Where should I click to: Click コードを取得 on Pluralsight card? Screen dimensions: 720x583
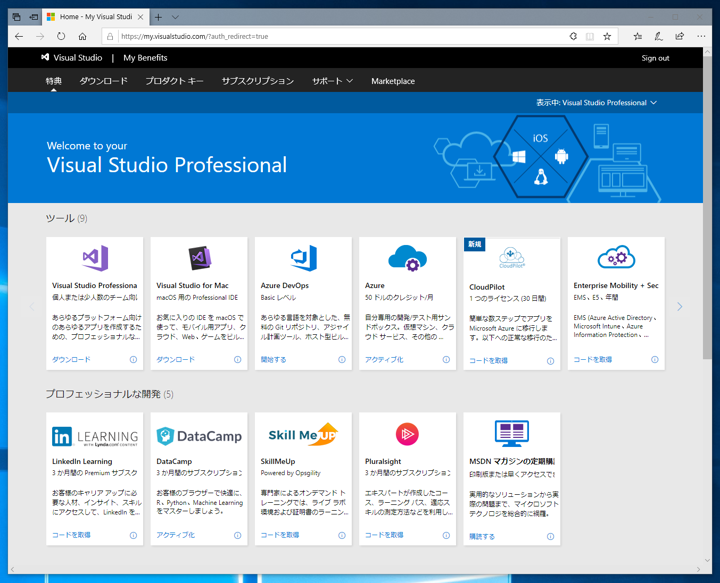384,535
